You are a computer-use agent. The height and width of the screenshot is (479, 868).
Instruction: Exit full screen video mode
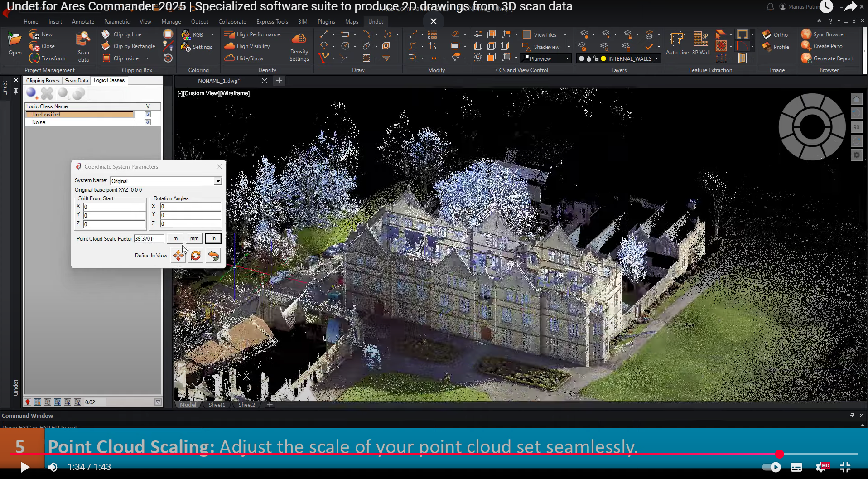pyautogui.click(x=845, y=467)
